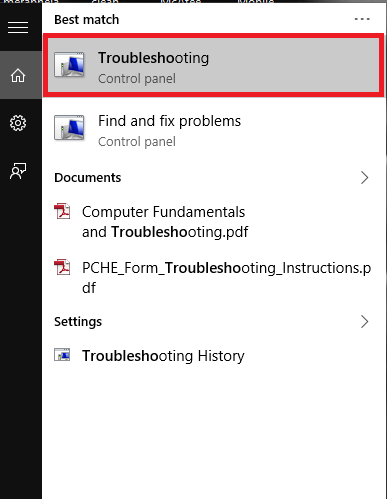Click the Find and fix problems icon
This screenshot has width=387, height=499.
point(69,127)
